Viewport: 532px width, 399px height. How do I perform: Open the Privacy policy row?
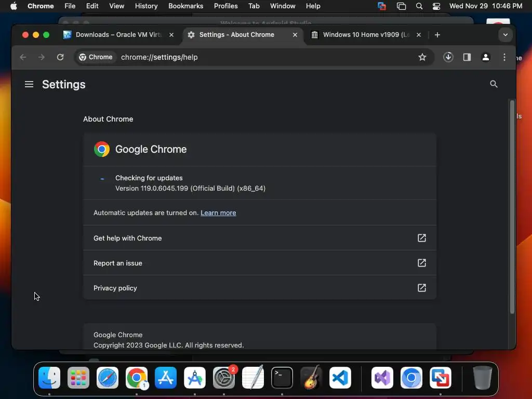pos(260,288)
